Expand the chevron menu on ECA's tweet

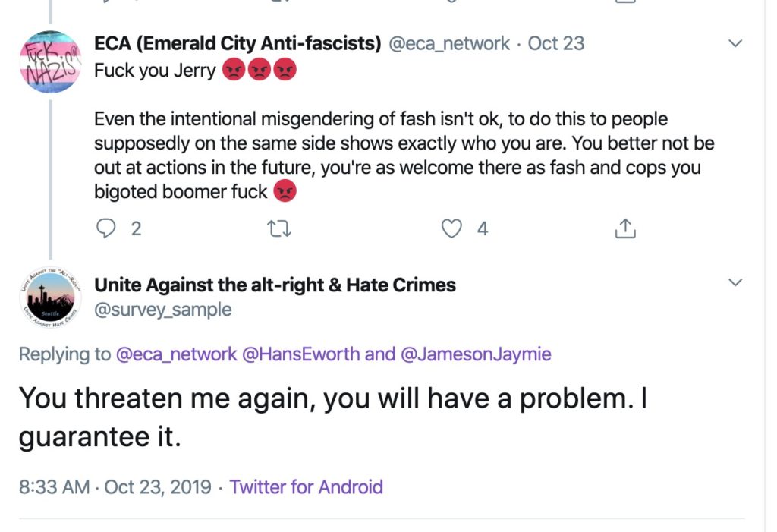[x=735, y=44]
